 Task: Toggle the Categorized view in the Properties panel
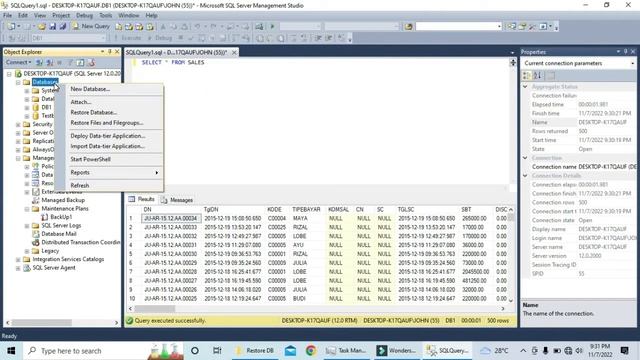click(x=527, y=76)
